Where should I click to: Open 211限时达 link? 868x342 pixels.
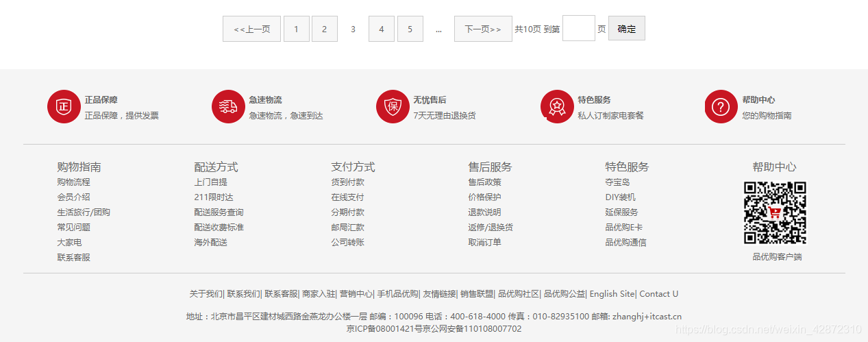(214, 197)
